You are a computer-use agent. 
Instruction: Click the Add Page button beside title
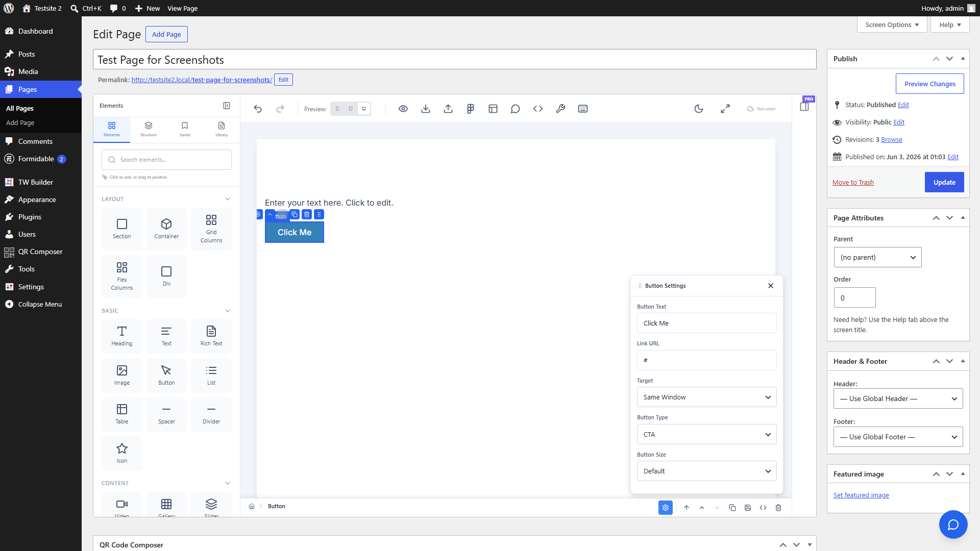(x=166, y=34)
